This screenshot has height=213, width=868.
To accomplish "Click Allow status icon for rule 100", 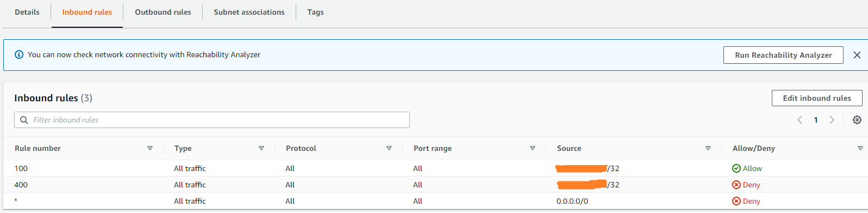I will coord(736,168).
